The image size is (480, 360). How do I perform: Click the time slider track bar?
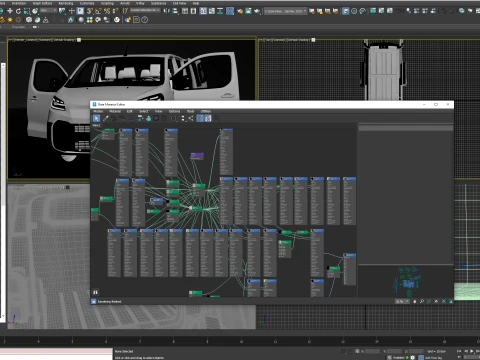(240, 341)
